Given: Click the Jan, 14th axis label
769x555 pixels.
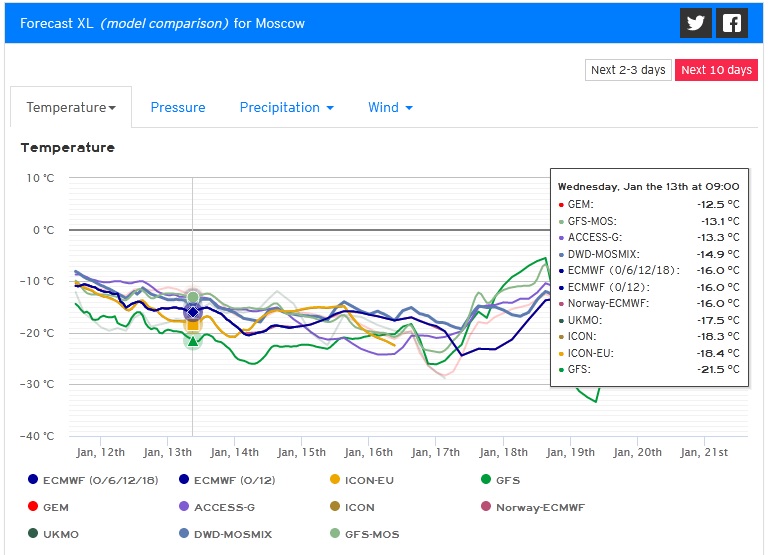Looking at the screenshot, I should (234, 452).
